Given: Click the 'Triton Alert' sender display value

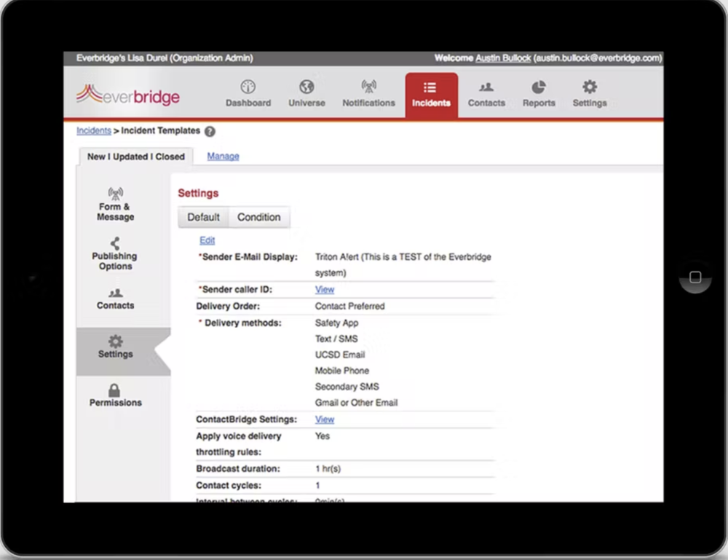Looking at the screenshot, I should [x=403, y=265].
